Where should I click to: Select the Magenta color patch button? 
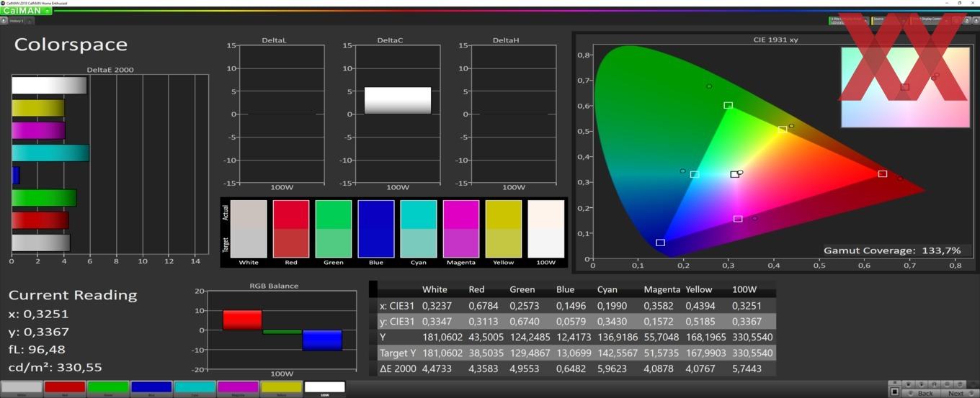(x=238, y=388)
